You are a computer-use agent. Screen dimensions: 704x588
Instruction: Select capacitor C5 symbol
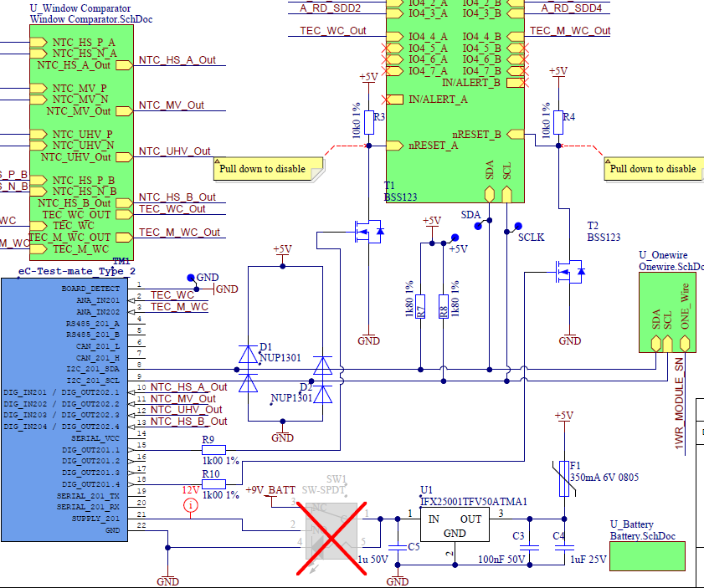point(398,547)
